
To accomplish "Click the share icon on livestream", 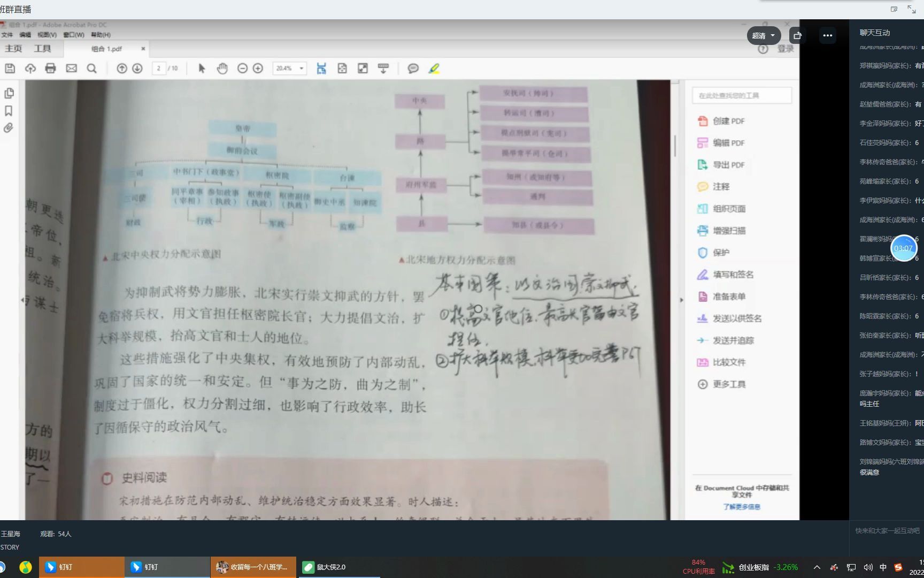I will pyautogui.click(x=797, y=35).
